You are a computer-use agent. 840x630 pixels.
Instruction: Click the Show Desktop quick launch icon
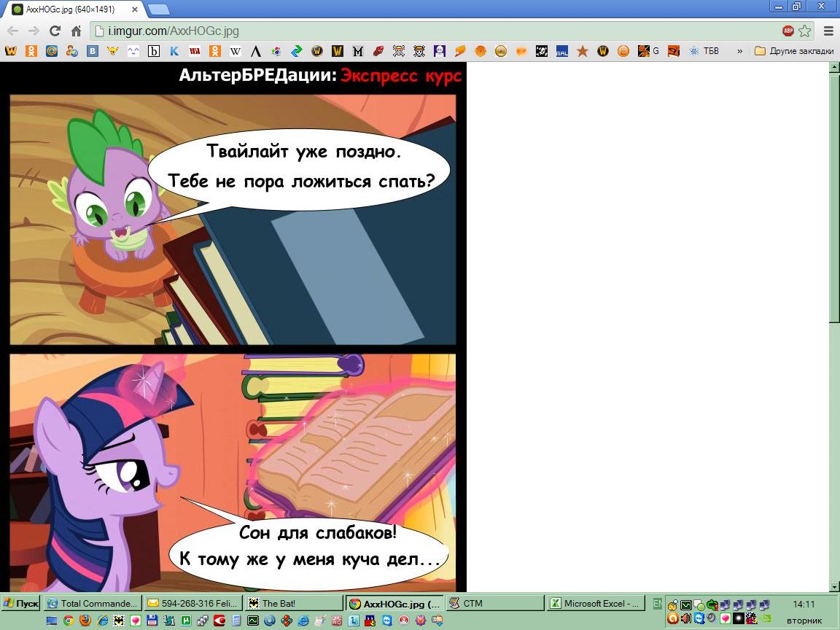(52, 621)
